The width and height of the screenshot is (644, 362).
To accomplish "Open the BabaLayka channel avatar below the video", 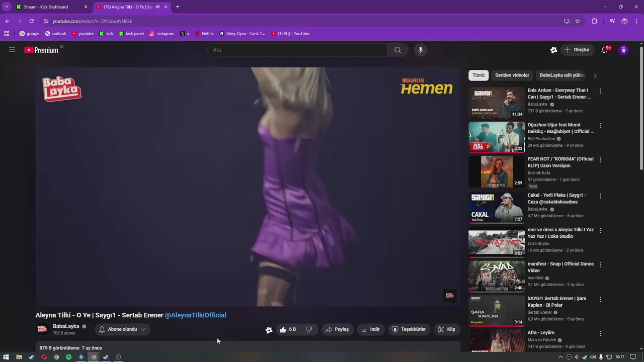I will [x=43, y=329].
